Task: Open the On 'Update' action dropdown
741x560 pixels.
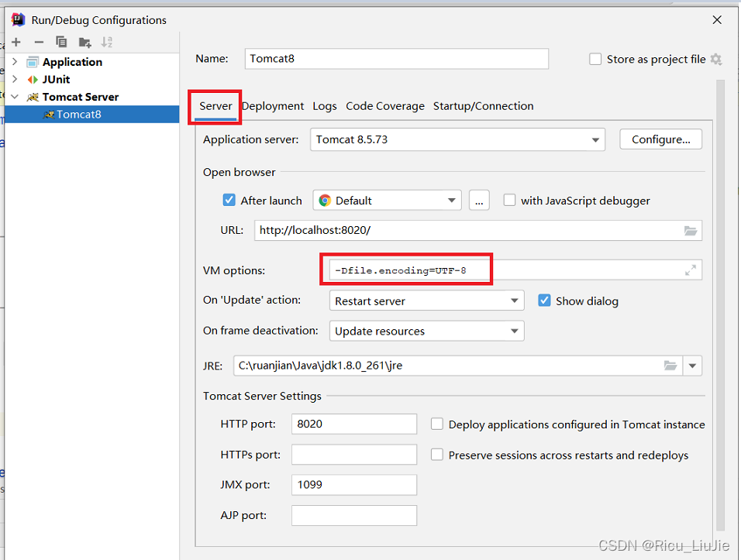Action: (x=427, y=301)
